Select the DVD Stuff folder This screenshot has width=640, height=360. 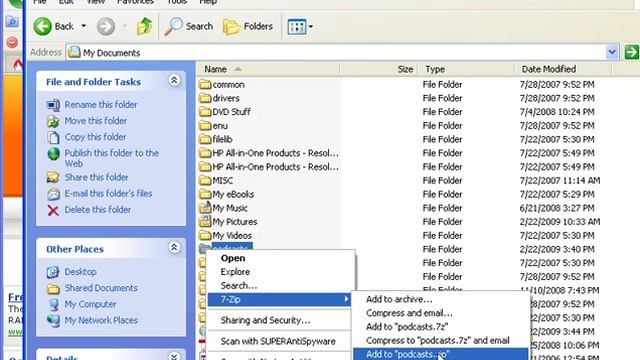tap(225, 112)
